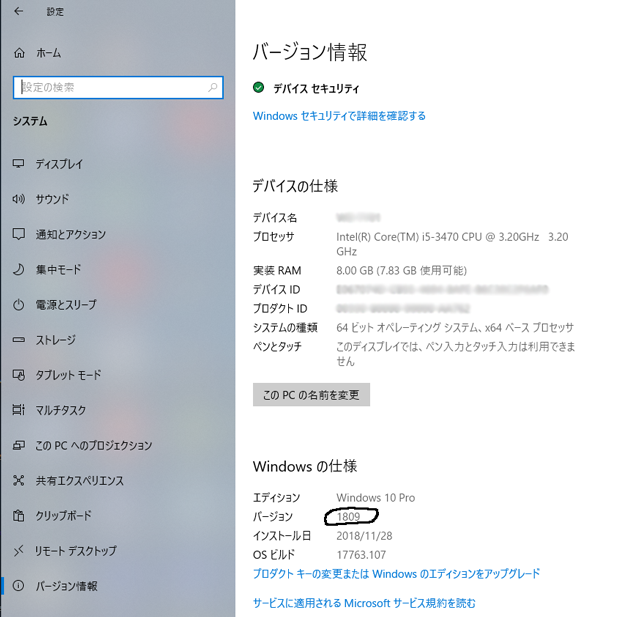Click the デバイス セキュリティ heading

coord(316,89)
